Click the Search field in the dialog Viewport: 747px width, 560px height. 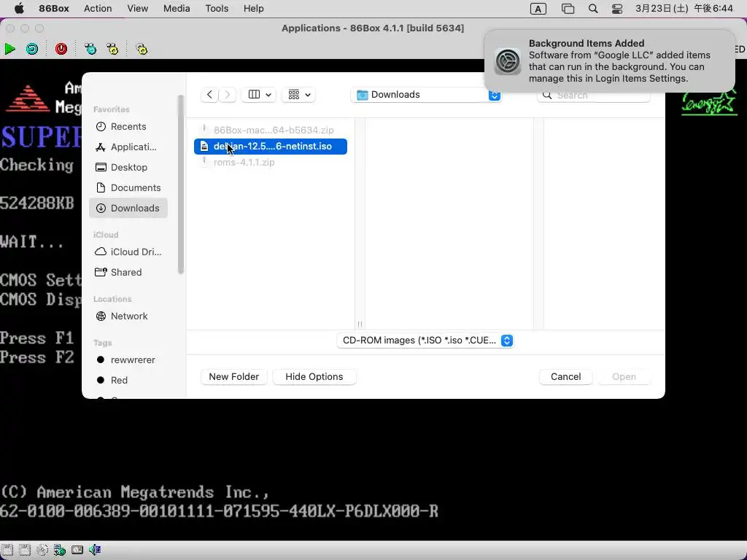[594, 96]
